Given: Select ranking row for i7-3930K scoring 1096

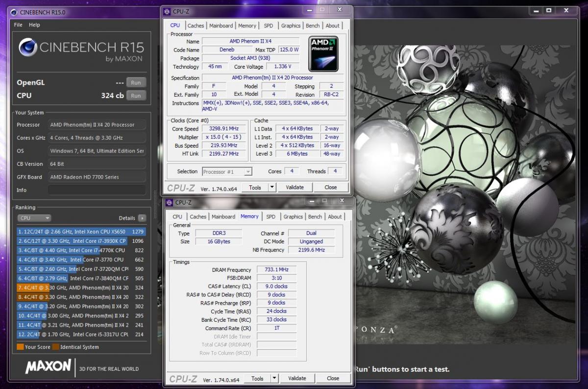Looking at the screenshot, I should (x=81, y=241).
